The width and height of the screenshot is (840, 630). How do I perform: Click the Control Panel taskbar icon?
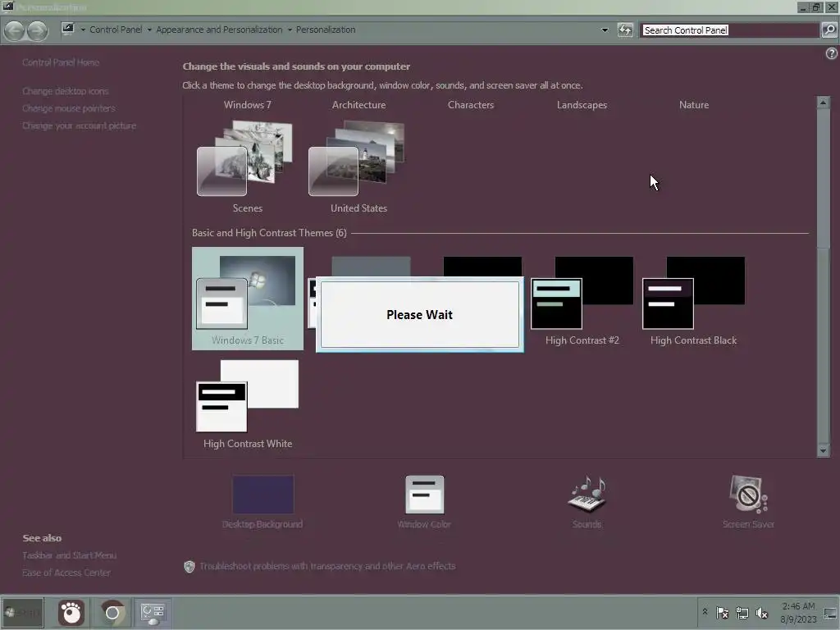click(152, 613)
